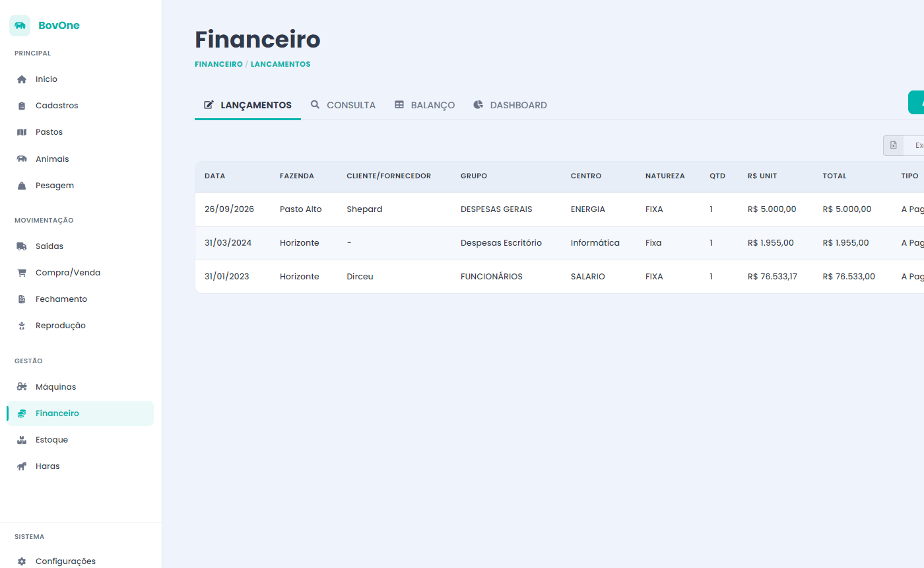The width and height of the screenshot is (924, 568).
Task: Open the Consulta tab
Action: [x=343, y=105]
